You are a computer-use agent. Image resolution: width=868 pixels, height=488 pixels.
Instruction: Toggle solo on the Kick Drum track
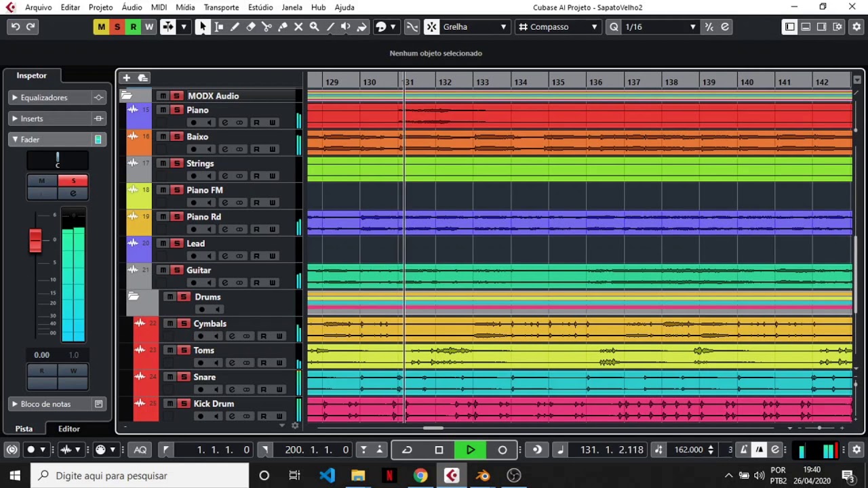point(183,403)
